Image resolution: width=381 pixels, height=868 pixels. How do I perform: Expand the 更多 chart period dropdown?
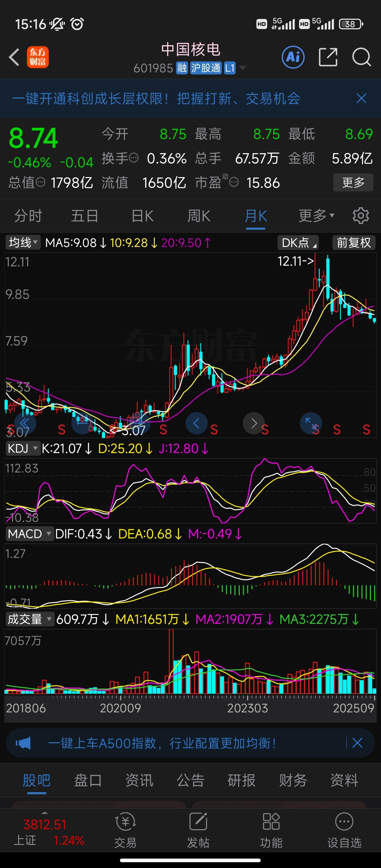tap(316, 216)
